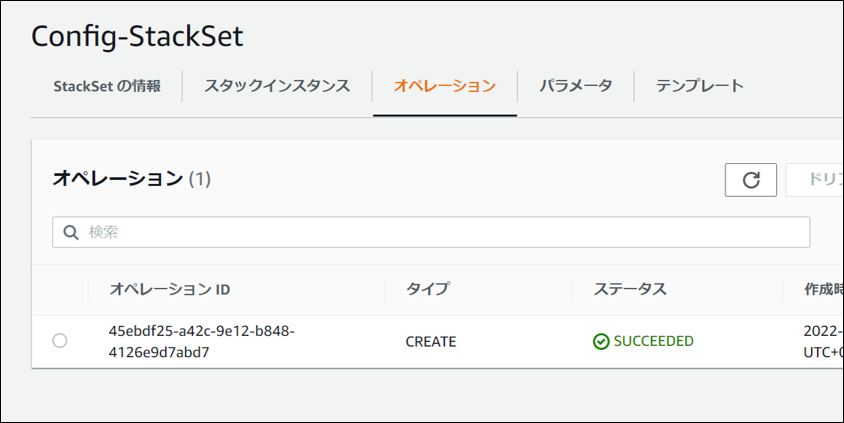Click the CREATE type cell

431,341
